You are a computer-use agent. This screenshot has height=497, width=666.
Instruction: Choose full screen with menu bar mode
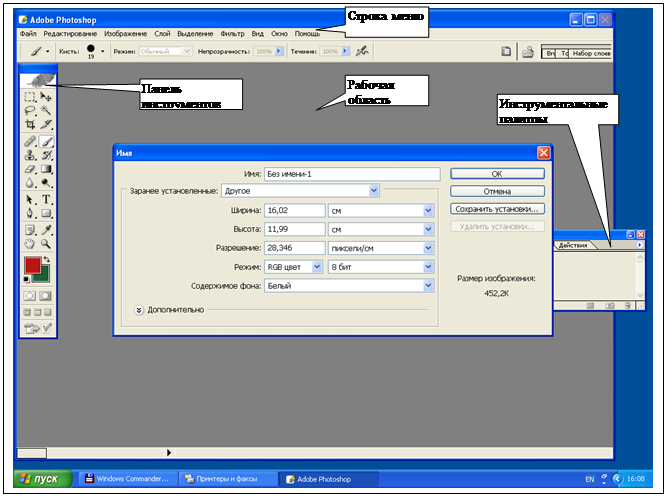click(x=37, y=312)
